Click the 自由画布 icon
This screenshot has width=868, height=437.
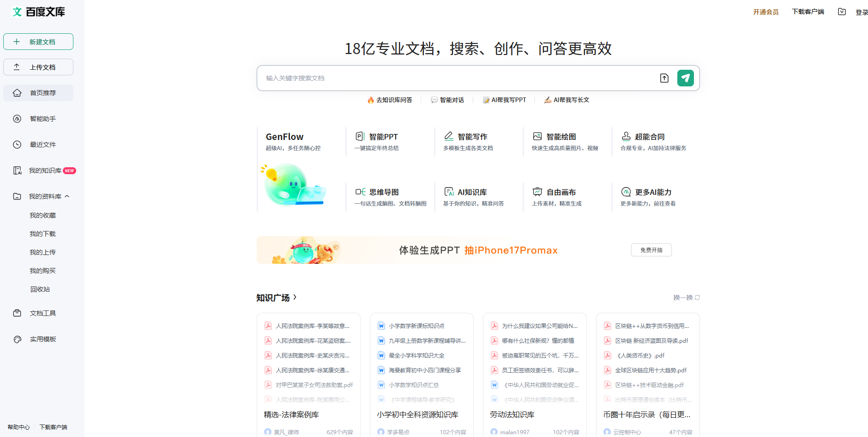[537, 192]
